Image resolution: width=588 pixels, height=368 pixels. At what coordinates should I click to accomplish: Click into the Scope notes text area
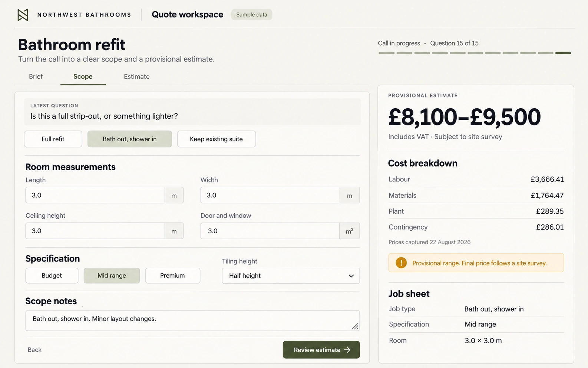pyautogui.click(x=192, y=321)
